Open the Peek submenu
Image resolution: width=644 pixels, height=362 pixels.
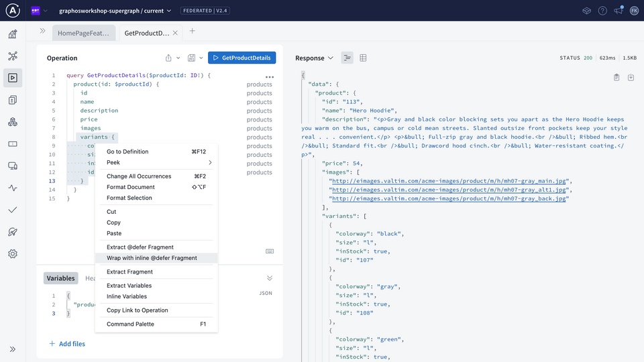point(156,162)
